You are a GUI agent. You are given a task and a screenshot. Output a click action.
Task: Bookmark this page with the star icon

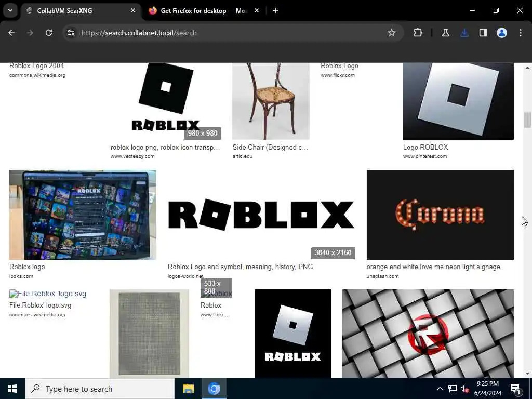tap(392, 33)
